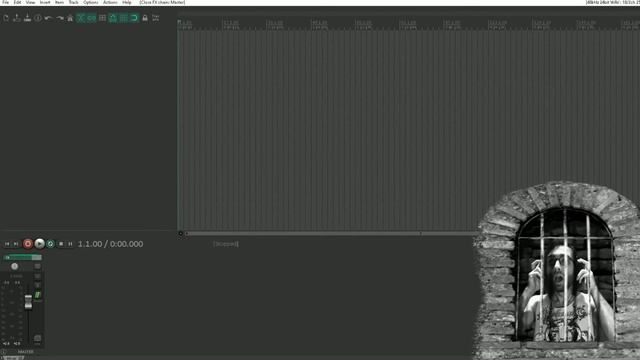Click the Open Project toolbar icon
The height and width of the screenshot is (360, 640).
(17, 18)
